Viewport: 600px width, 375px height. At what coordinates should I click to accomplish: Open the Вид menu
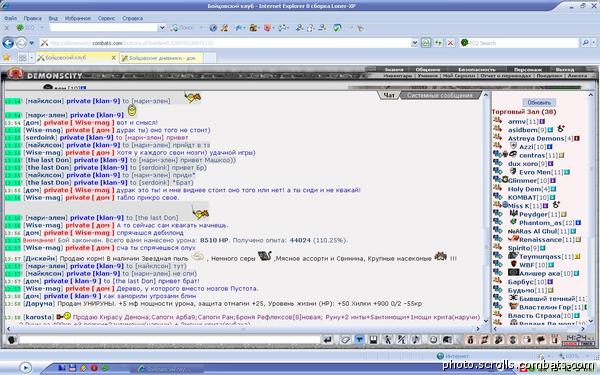pyautogui.click(x=53, y=18)
